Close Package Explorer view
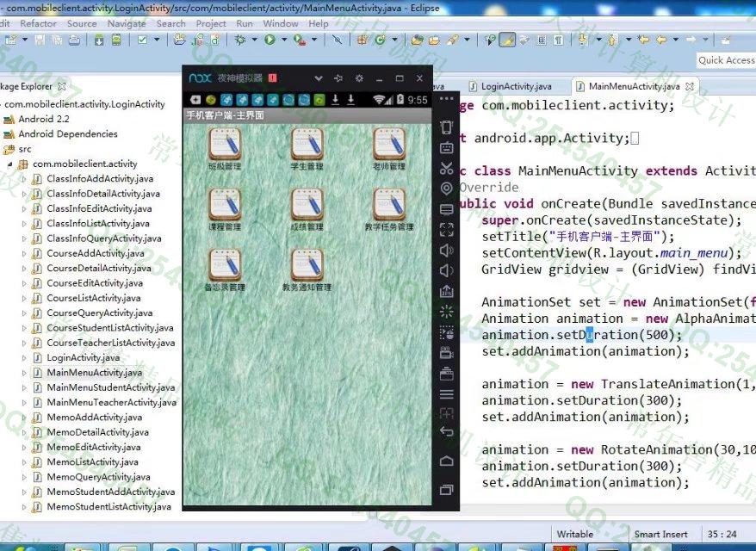 point(62,86)
